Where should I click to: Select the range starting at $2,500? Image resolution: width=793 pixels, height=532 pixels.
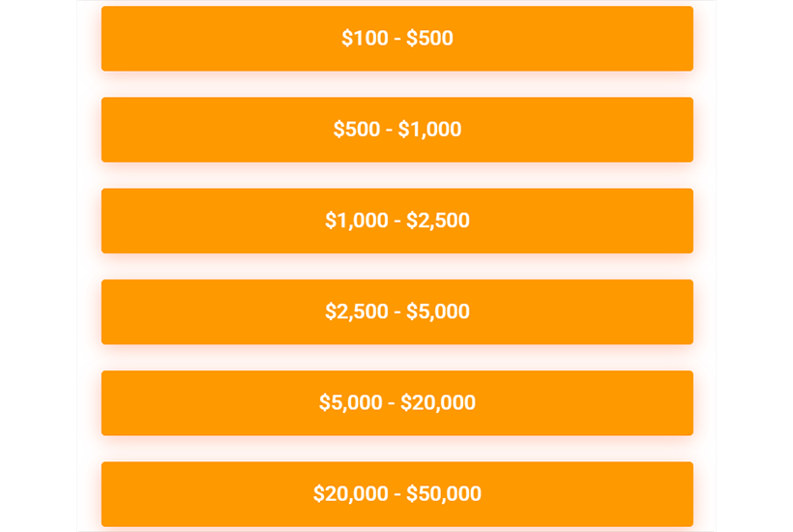[x=396, y=311]
